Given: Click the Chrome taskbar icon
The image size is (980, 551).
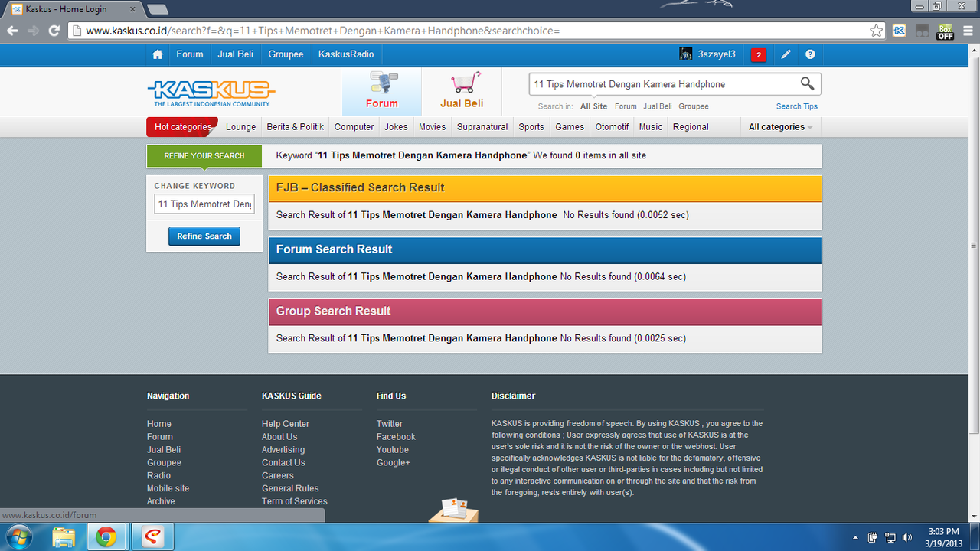Looking at the screenshot, I should (106, 537).
